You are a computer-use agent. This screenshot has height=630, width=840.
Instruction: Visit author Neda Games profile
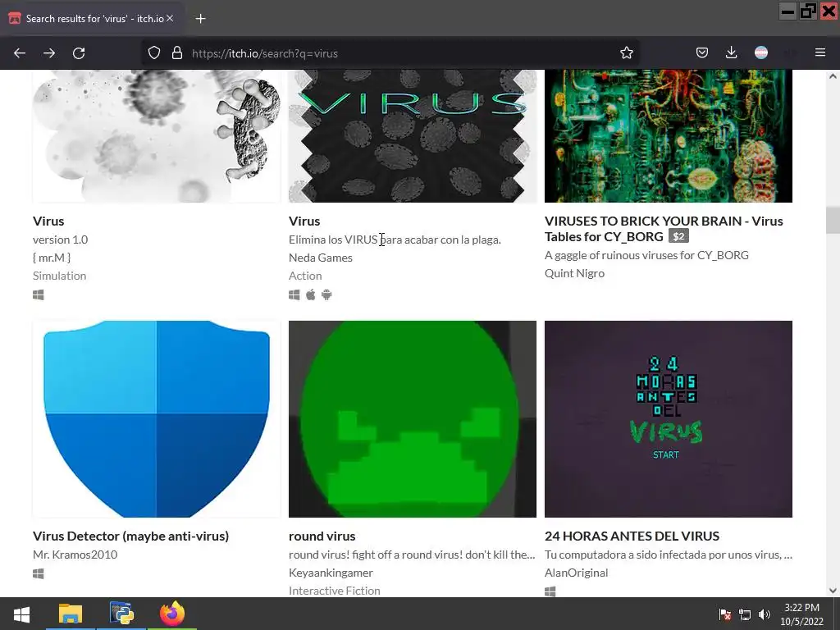point(321,258)
